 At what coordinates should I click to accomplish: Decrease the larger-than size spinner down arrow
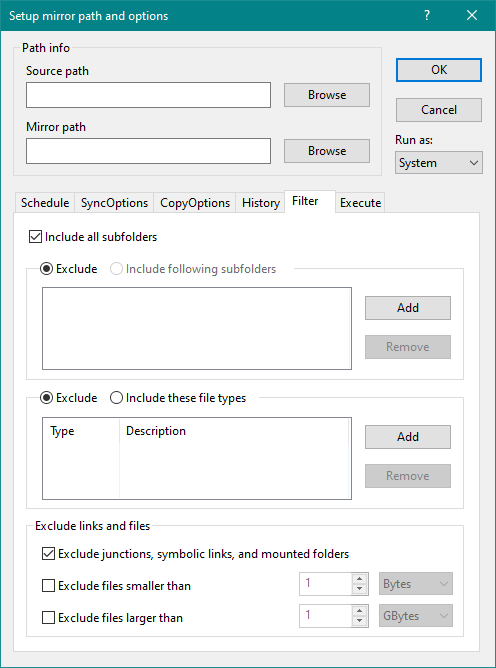coord(360,621)
